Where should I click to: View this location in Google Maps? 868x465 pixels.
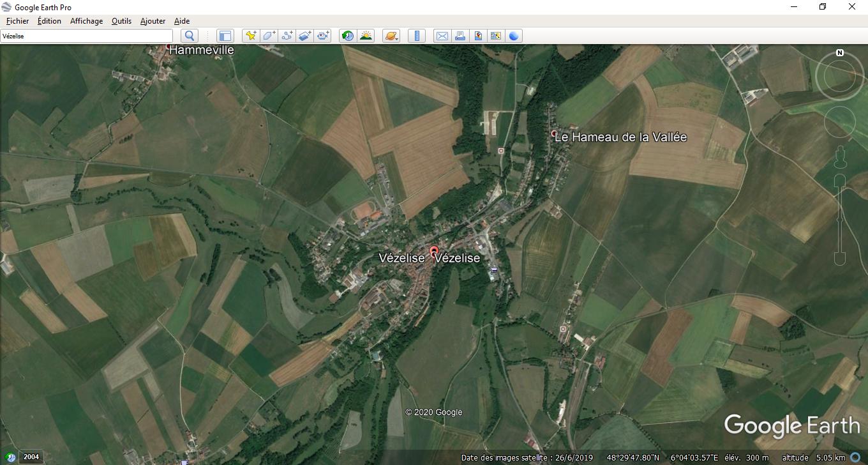[x=495, y=36]
